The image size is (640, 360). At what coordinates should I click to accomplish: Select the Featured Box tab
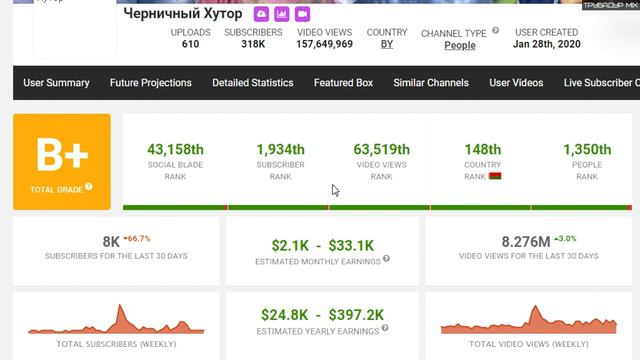[343, 83]
